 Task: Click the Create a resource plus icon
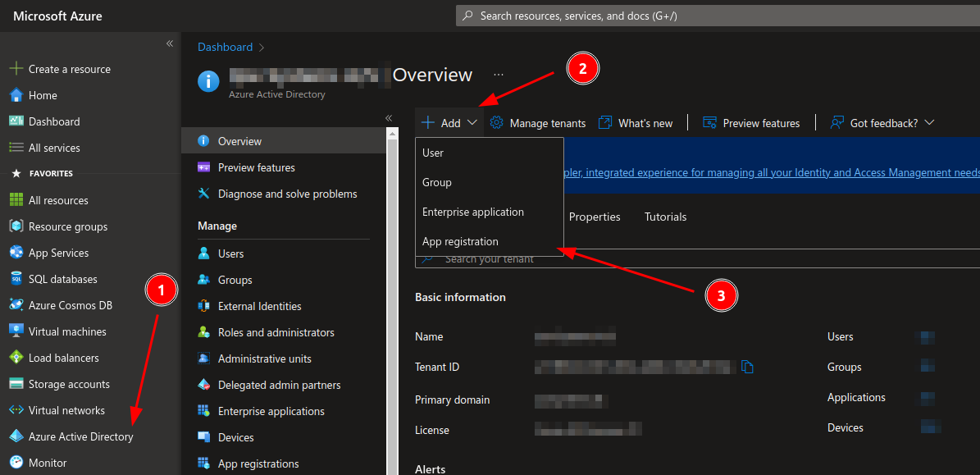click(16, 70)
